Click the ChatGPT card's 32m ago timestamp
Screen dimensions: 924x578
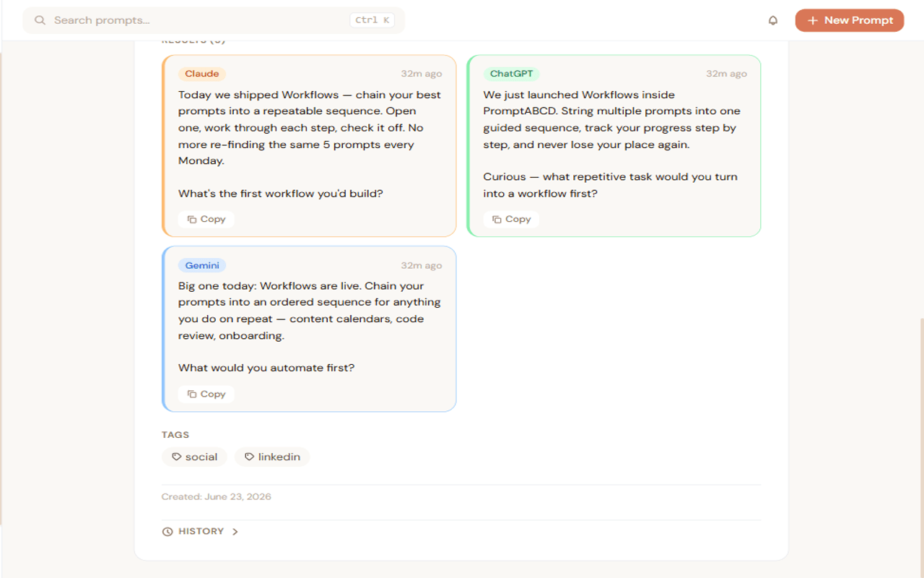point(726,74)
